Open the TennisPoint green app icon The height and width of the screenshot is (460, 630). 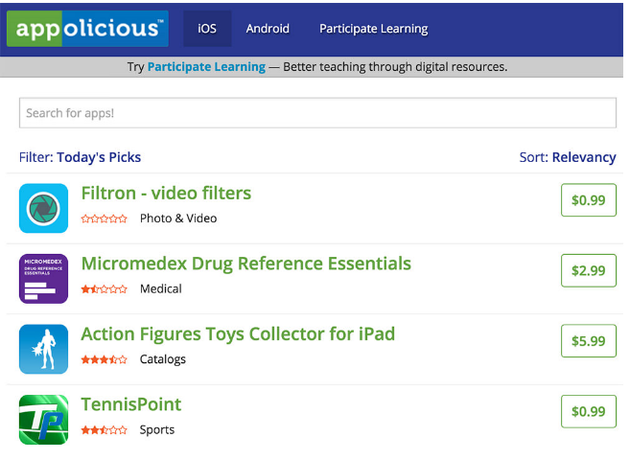click(x=43, y=419)
